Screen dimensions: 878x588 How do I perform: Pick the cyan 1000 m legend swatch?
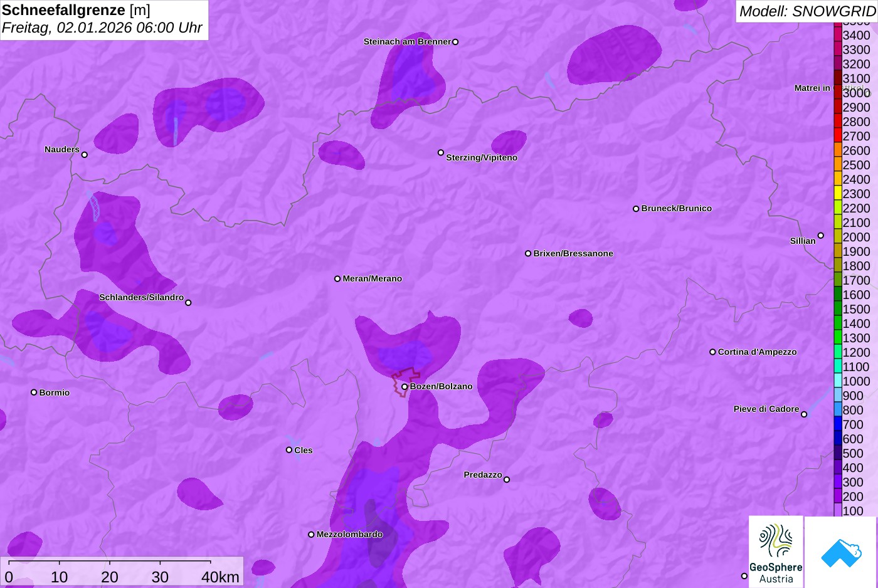[838, 381]
